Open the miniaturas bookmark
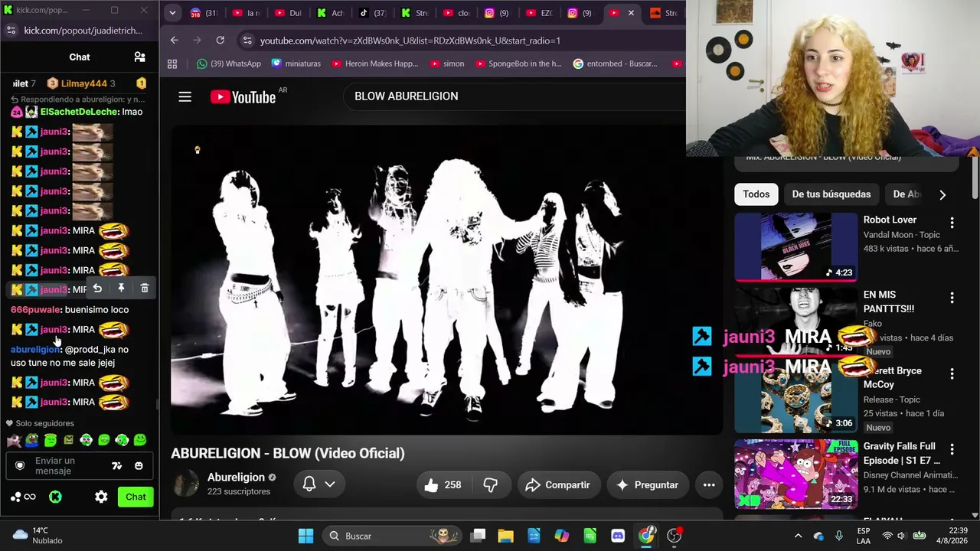Viewport: 980px width, 551px height. click(296, 64)
